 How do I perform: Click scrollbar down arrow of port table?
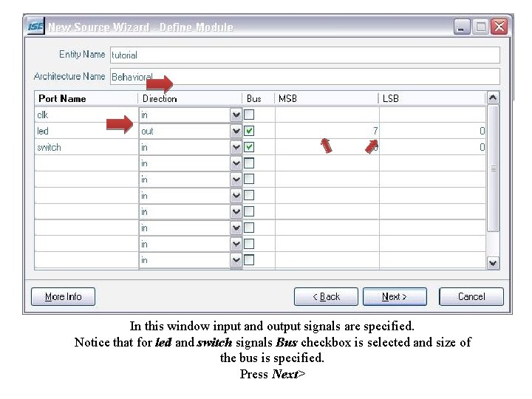[493, 263]
